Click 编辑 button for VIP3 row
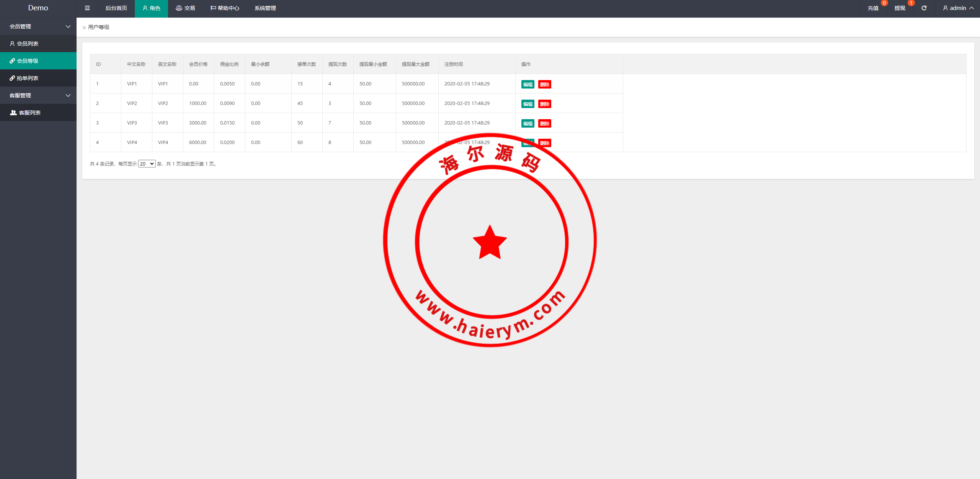The height and width of the screenshot is (479, 980). [528, 123]
